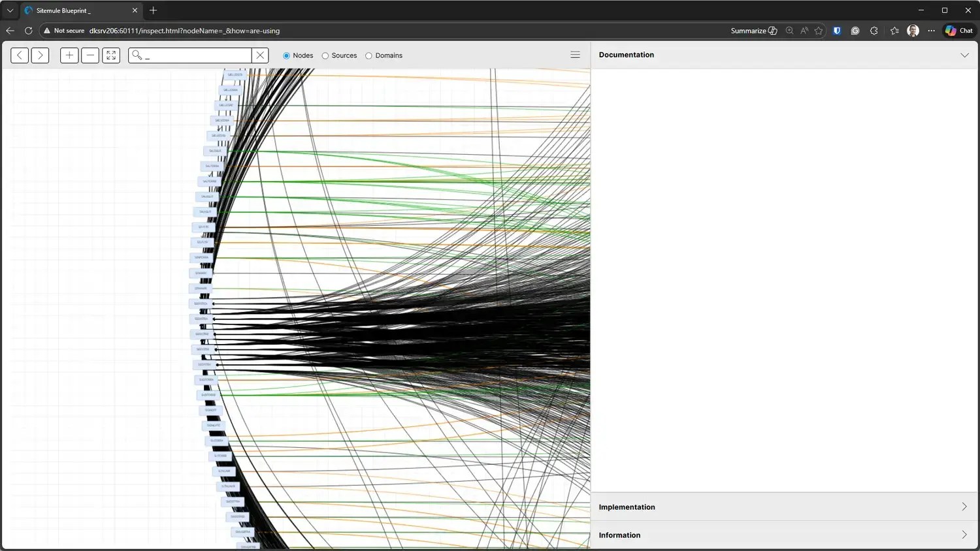Viewport: 980px width, 551px height.
Task: Open the Extensions puzzle menu
Action: coord(874,31)
